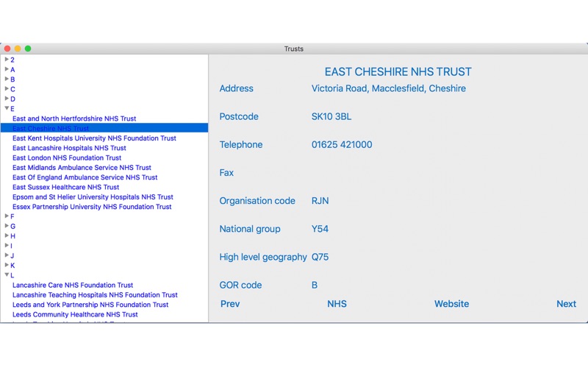Expand the I group triangle
The height and width of the screenshot is (368, 588).
click(x=7, y=245)
